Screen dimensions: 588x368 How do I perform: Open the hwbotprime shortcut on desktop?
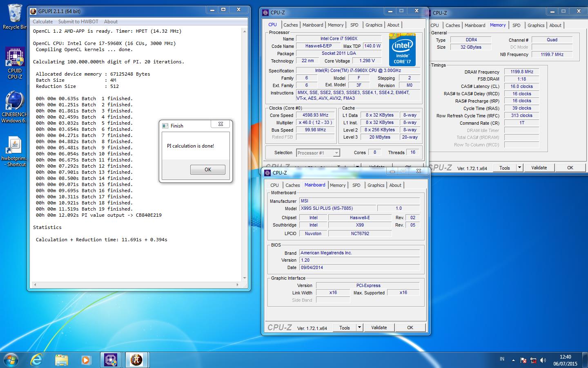point(14,151)
